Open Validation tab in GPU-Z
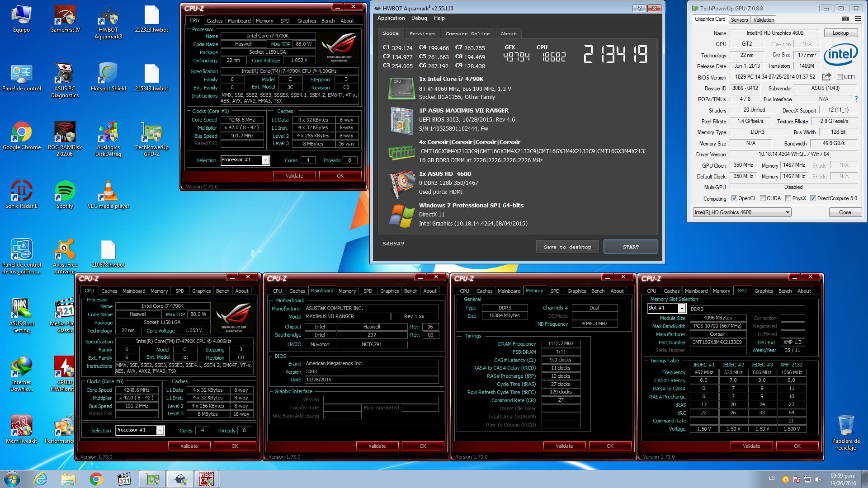The image size is (868, 488). pos(764,20)
